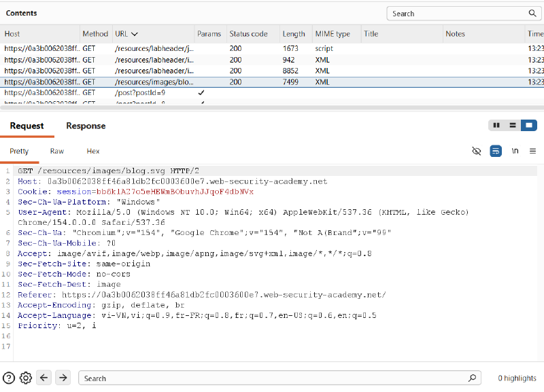Image resolution: width=544 pixels, height=392 pixels.
Task: Select the /post?postId=9 request row
Action: [x=272, y=93]
